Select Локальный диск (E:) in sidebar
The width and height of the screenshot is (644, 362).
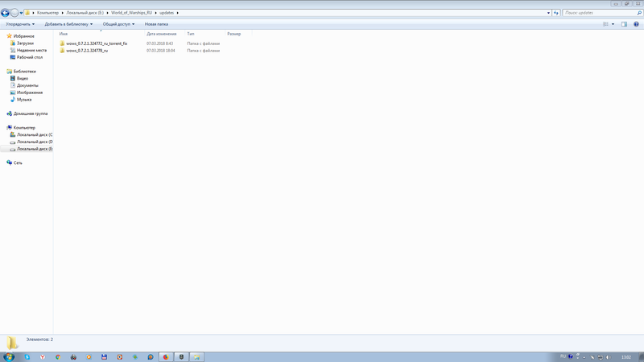(35, 149)
